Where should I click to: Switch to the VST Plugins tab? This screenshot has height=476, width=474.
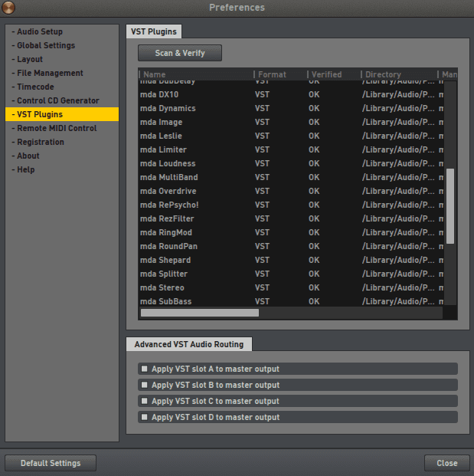(x=154, y=31)
